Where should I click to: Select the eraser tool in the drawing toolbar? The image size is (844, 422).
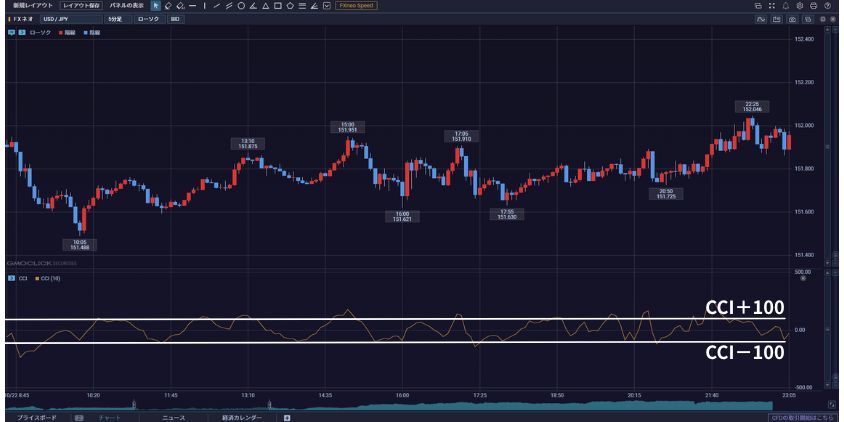pyautogui.click(x=167, y=6)
